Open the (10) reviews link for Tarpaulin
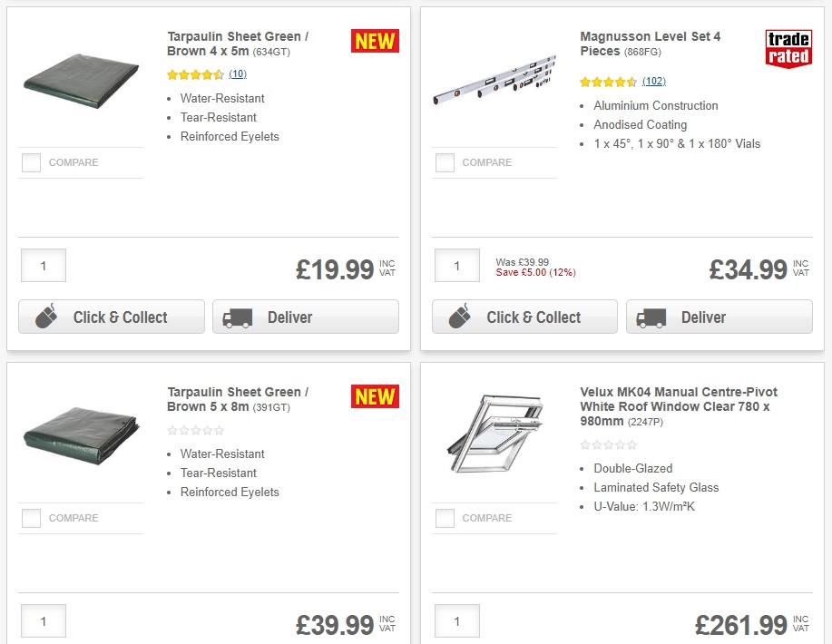 point(236,74)
